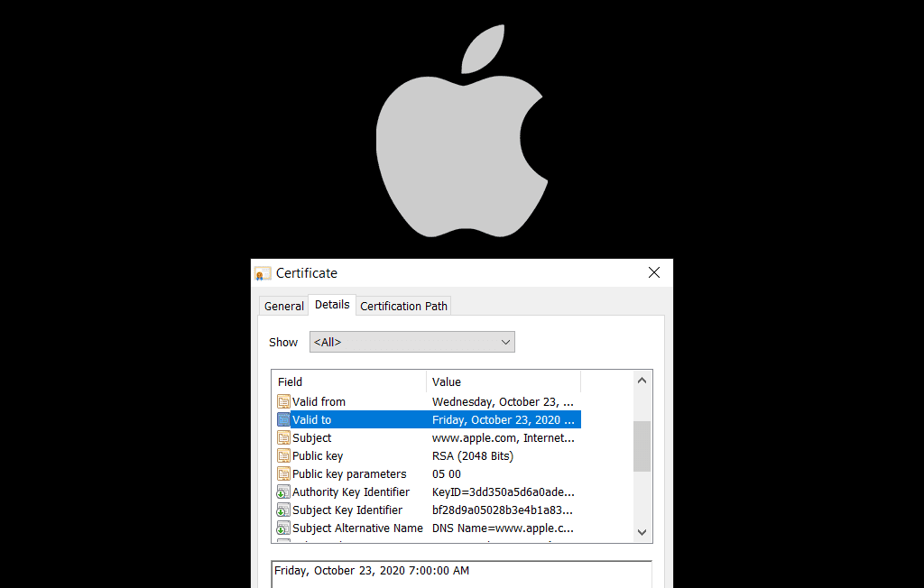Select the Details tab

pyautogui.click(x=332, y=305)
